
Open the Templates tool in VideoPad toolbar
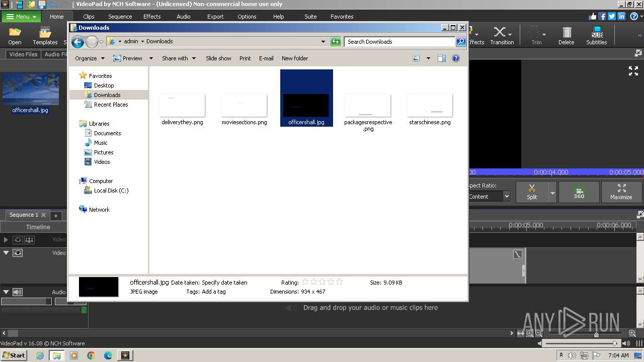(45, 36)
